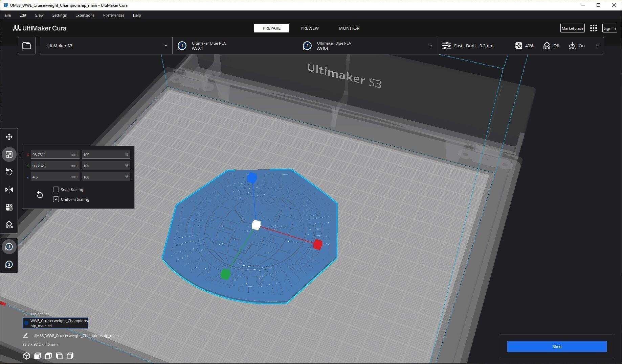
Task: Click the Y scale percent field
Action: 106,166
